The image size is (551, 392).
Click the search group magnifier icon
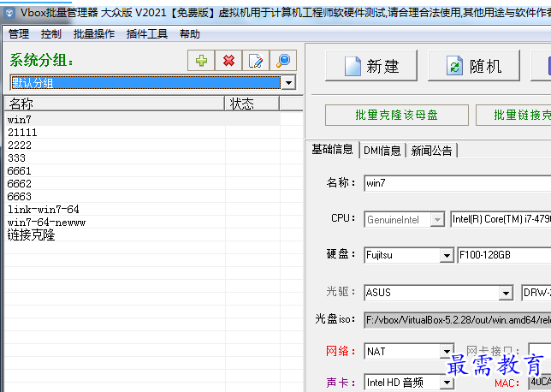[283, 61]
